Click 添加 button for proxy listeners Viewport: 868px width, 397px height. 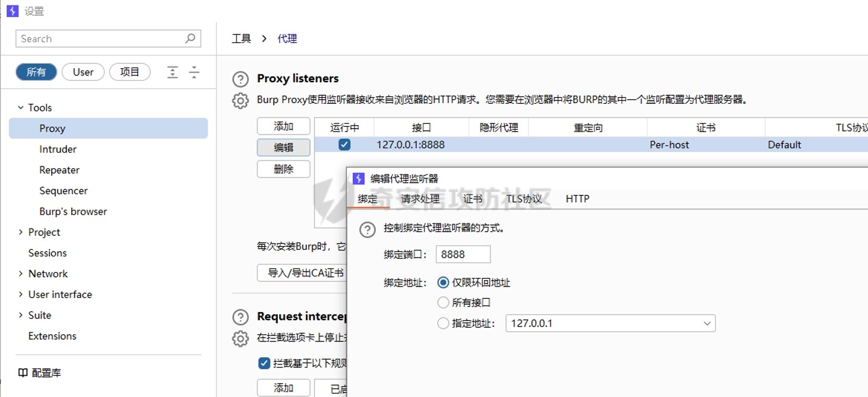tap(284, 127)
